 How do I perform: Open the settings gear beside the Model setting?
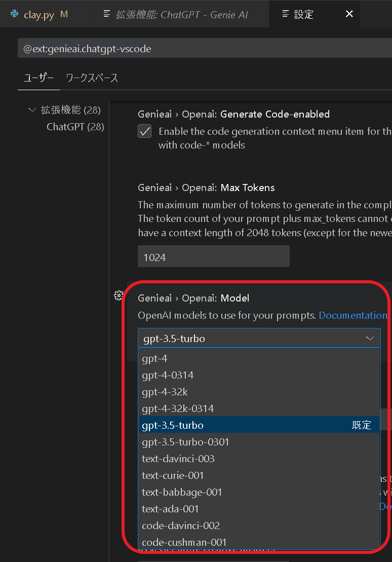pyautogui.click(x=119, y=295)
